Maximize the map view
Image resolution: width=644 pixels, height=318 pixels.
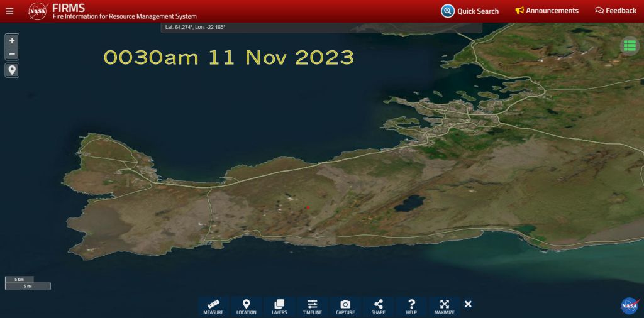[x=444, y=307]
